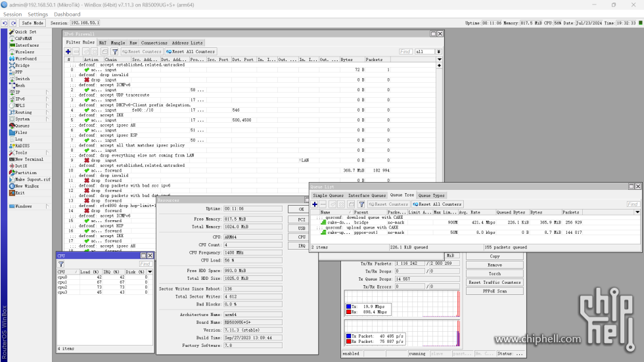
Task: Open PPP in the sidebar
Action: [18, 72]
